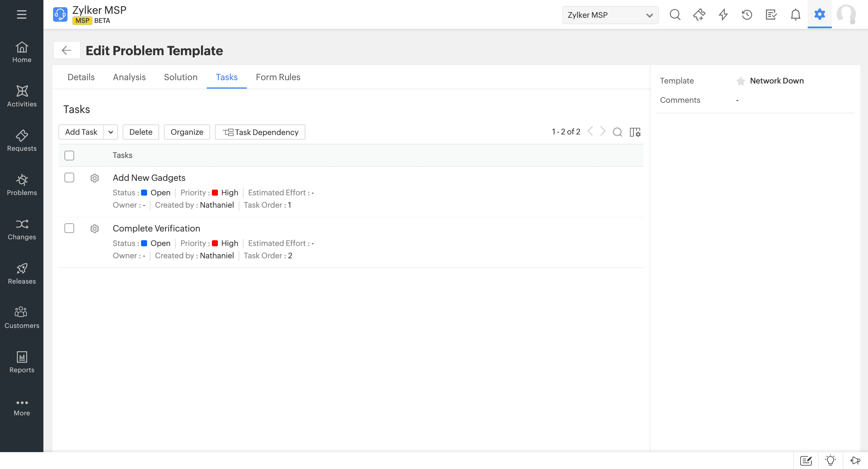Click gear icon for Add New Gadgets task

94,178
